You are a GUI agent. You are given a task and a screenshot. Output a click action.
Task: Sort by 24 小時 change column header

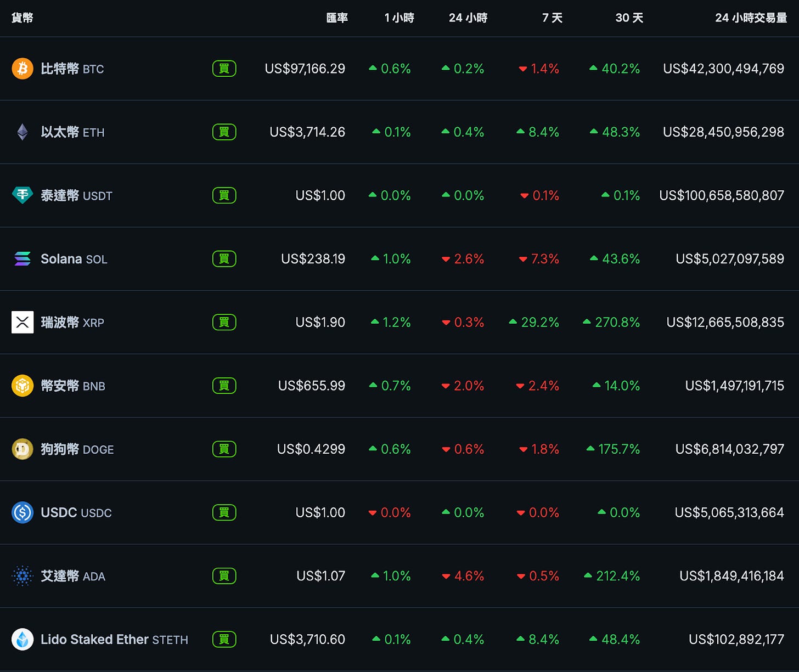click(468, 18)
